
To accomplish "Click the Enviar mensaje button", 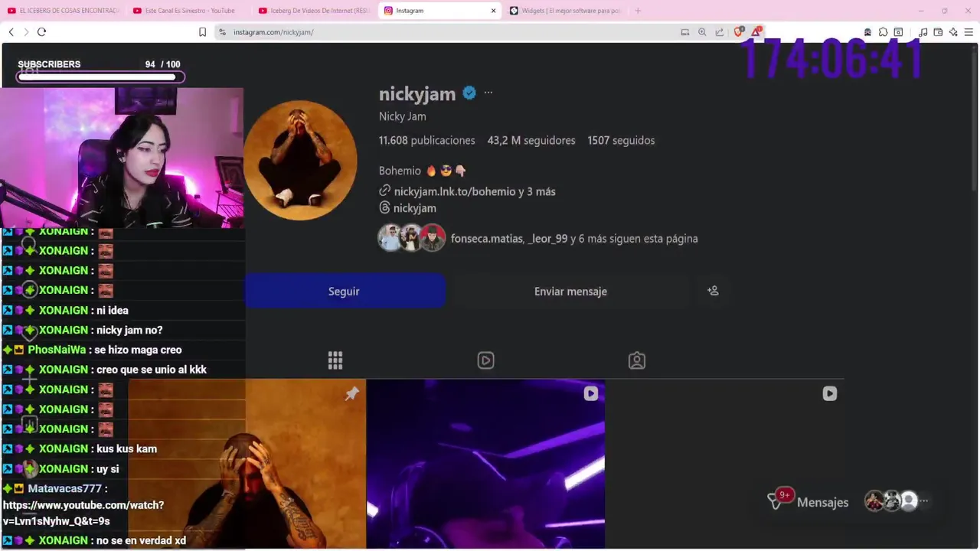I will (x=570, y=291).
